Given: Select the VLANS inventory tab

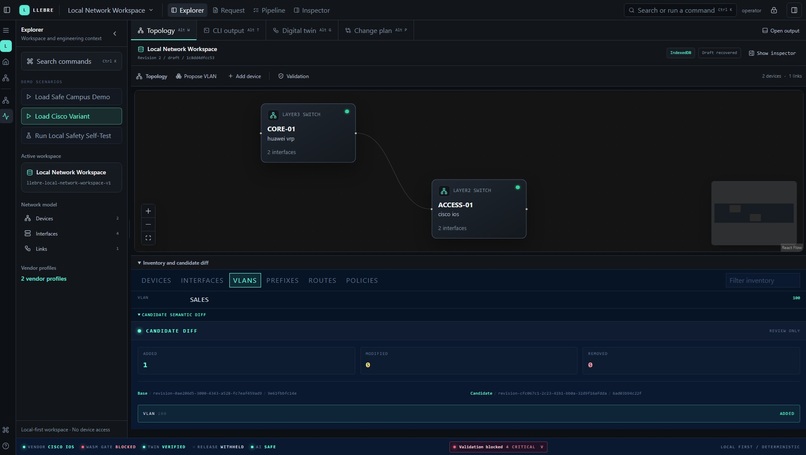Looking at the screenshot, I should [245, 280].
